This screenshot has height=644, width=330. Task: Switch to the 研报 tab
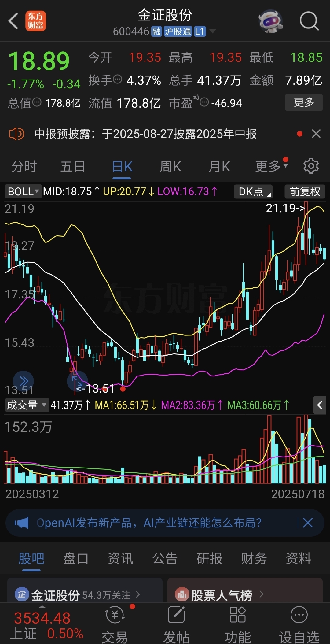coord(209,558)
